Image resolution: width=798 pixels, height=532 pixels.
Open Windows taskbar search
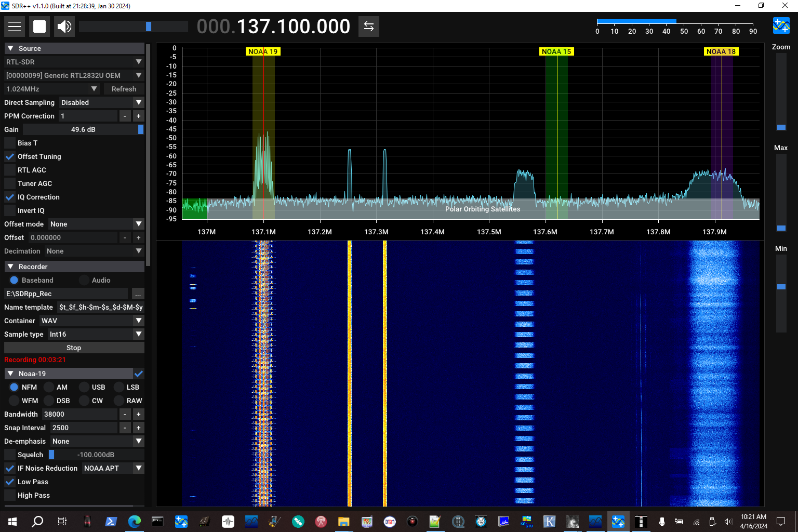click(37, 522)
